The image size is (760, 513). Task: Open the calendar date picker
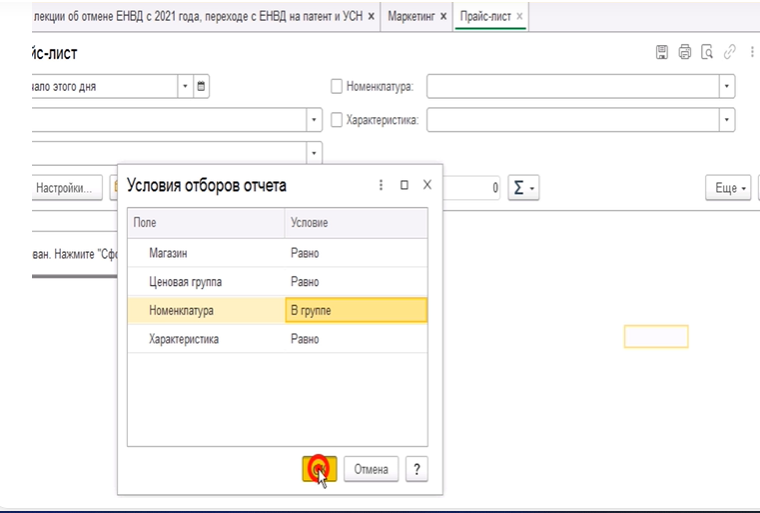[201, 87]
